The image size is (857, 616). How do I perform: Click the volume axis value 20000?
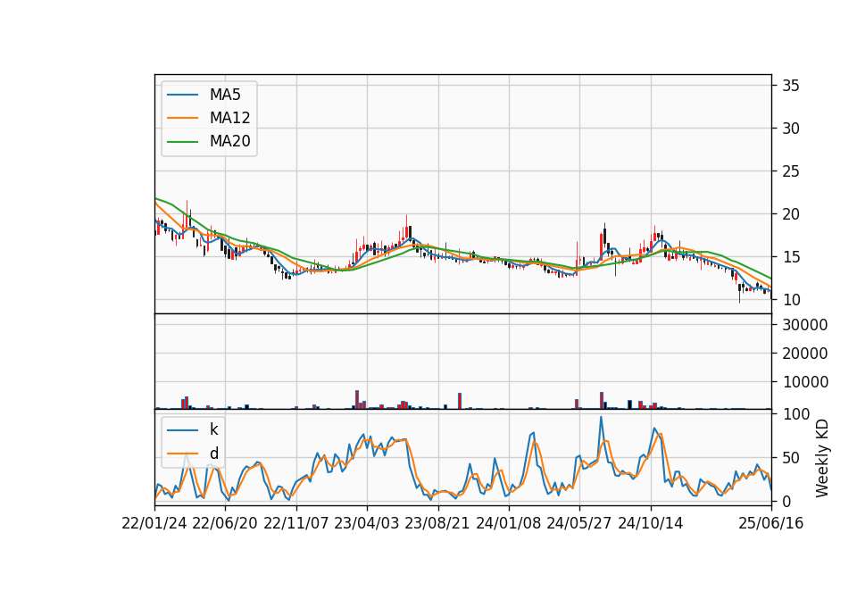tap(805, 354)
